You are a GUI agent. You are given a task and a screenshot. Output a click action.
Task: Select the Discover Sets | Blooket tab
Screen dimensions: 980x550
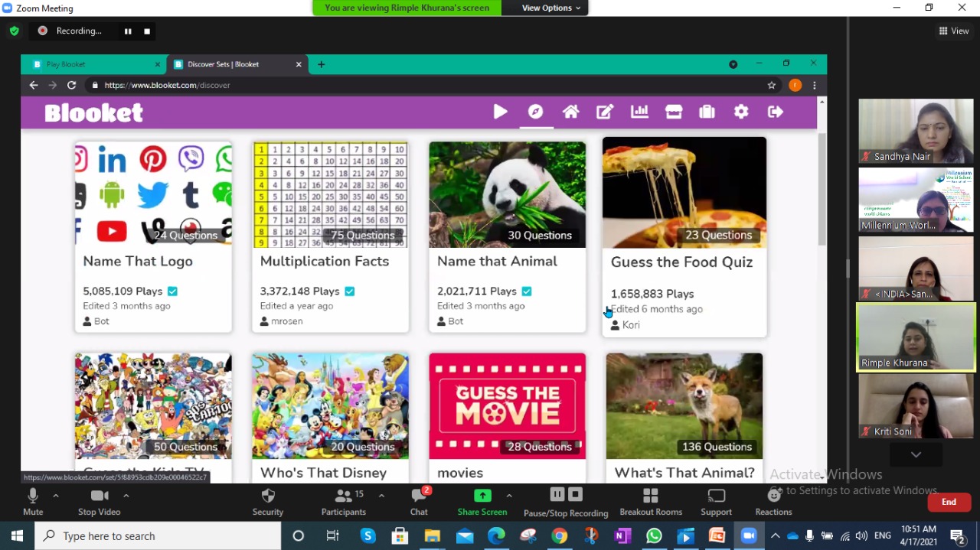click(x=237, y=64)
